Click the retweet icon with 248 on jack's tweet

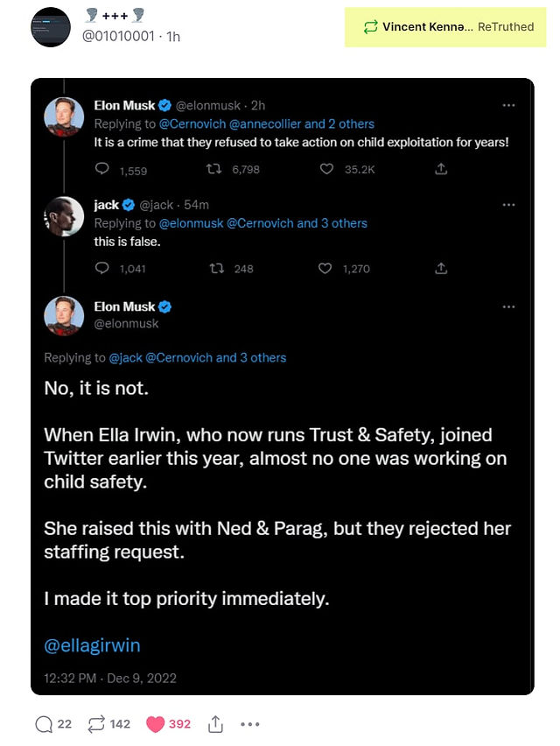point(217,269)
